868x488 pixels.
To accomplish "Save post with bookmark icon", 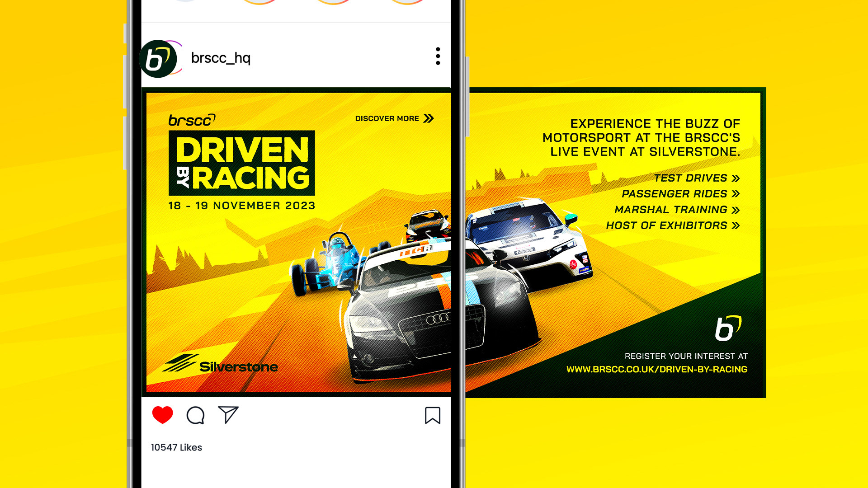I will pos(432,415).
